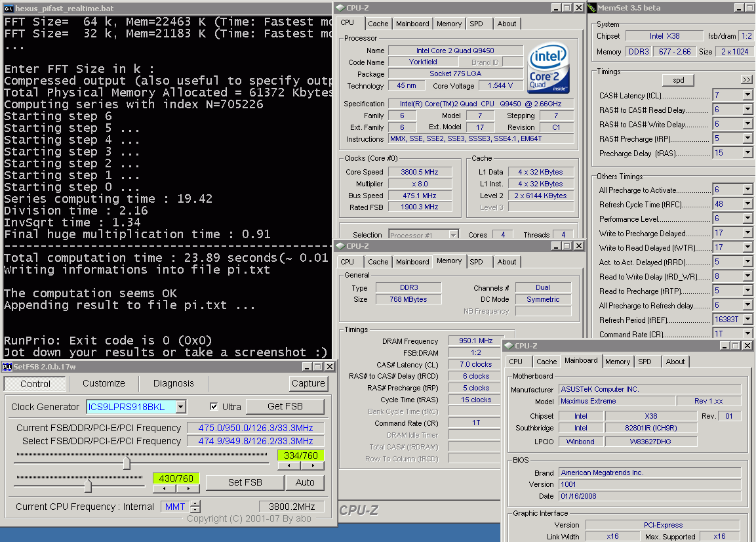Image resolution: width=756 pixels, height=542 pixels.
Task: Open the Processor #1 selection dropdown
Action: [453, 235]
